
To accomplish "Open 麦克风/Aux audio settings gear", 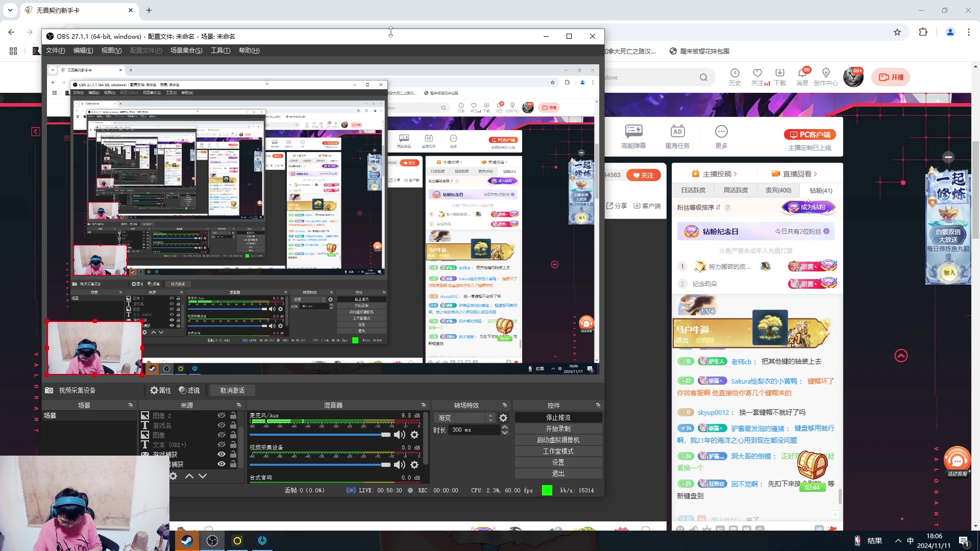I will [414, 435].
